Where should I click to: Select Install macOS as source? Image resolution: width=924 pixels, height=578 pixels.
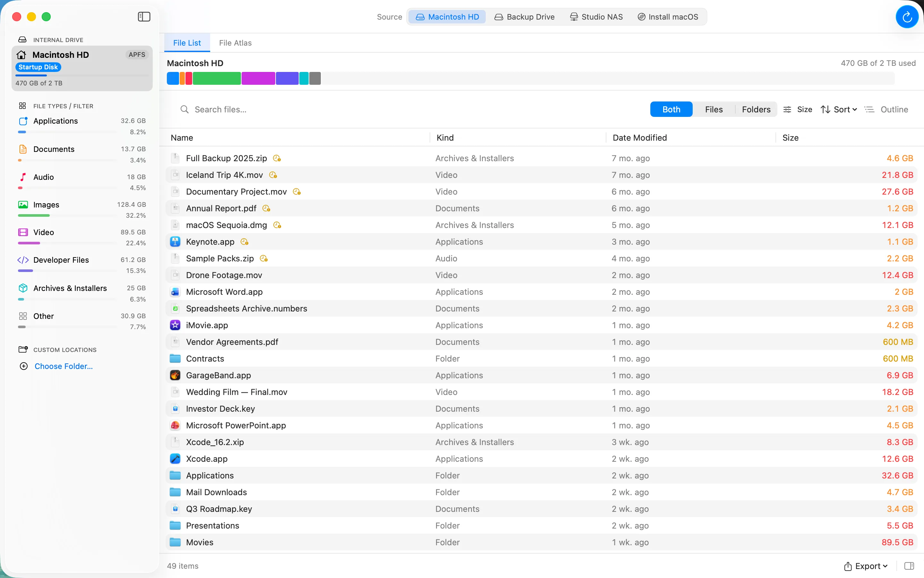click(x=668, y=17)
